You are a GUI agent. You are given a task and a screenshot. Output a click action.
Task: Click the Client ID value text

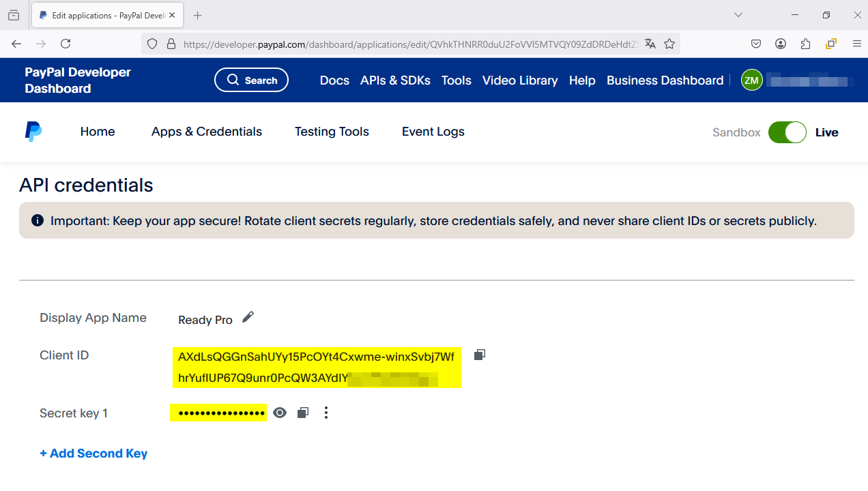317,368
